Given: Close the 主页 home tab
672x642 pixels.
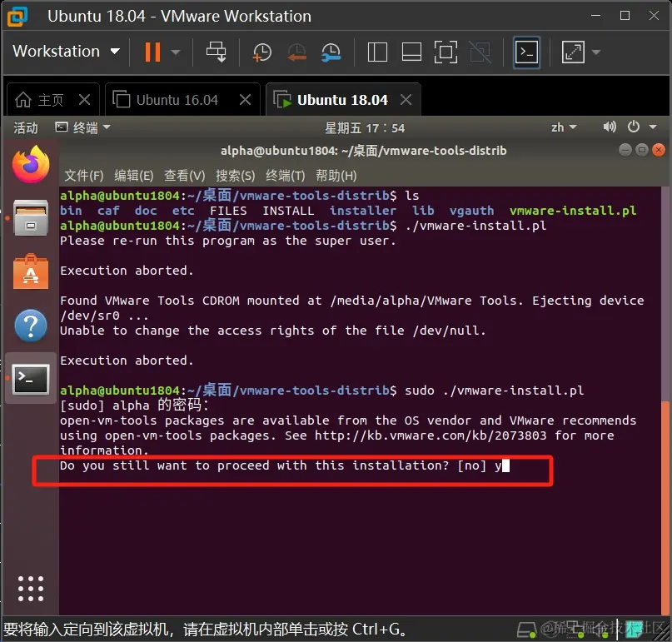Looking at the screenshot, I should pyautogui.click(x=85, y=100).
